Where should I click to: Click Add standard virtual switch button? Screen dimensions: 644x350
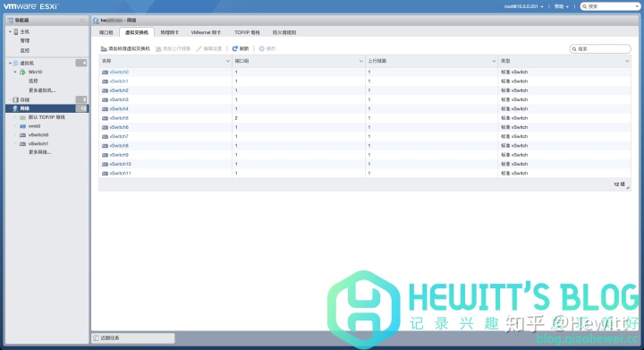[x=125, y=48]
